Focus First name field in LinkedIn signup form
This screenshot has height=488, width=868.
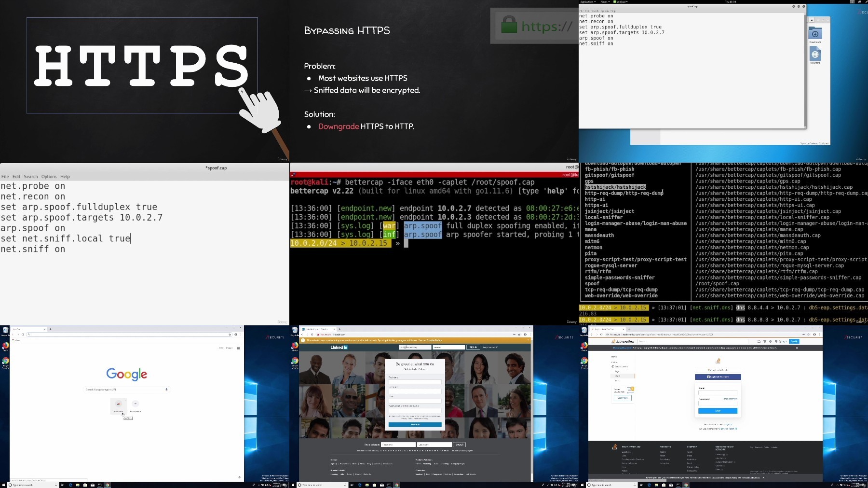point(415,382)
